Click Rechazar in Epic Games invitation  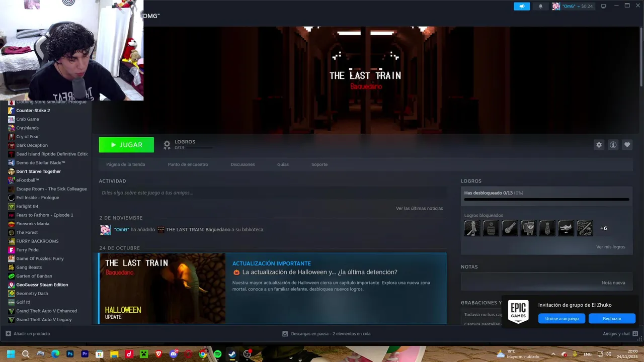612,318
